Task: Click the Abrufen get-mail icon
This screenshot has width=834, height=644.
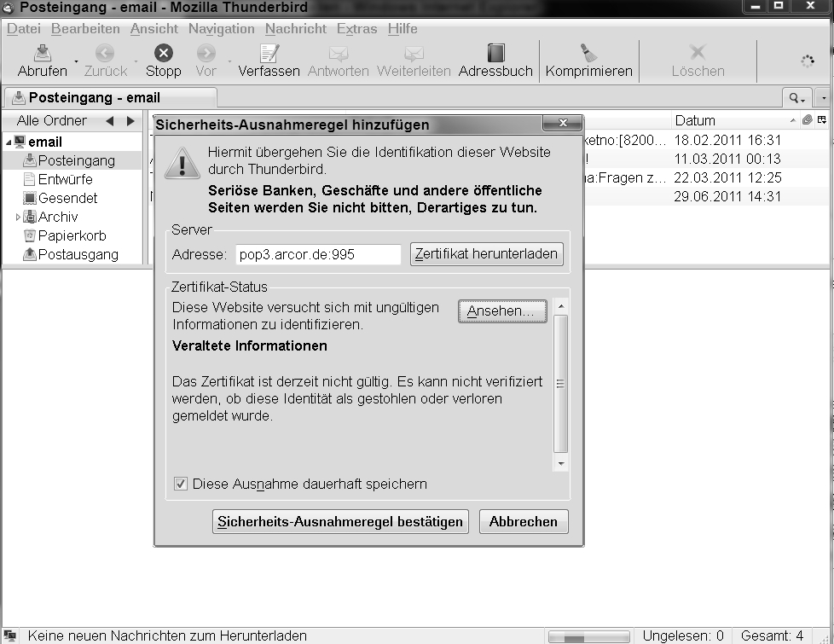Action: tap(43, 53)
